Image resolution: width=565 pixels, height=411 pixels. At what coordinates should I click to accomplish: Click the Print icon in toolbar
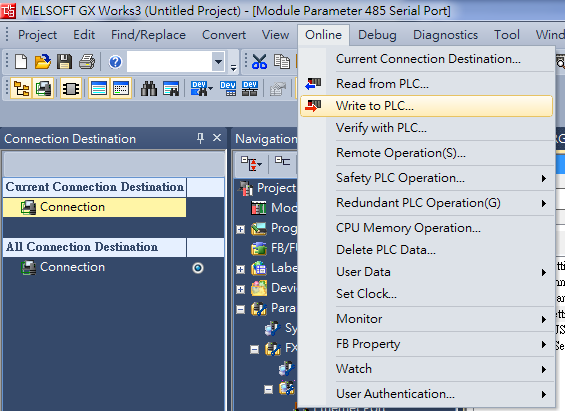coord(87,62)
